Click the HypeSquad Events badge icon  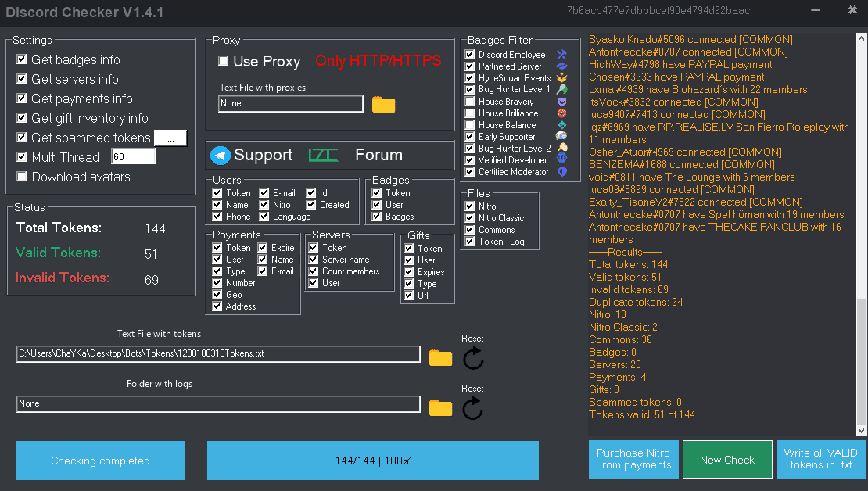tap(562, 77)
